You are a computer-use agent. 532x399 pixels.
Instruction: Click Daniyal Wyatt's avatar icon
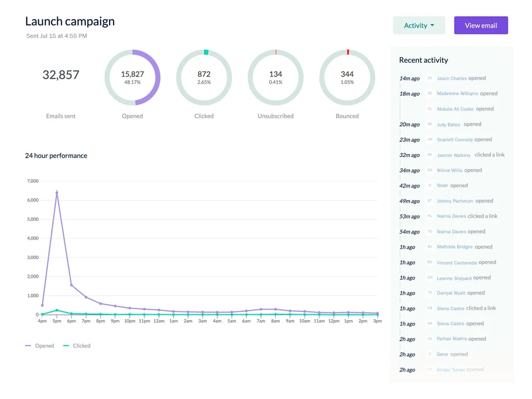coord(430,293)
